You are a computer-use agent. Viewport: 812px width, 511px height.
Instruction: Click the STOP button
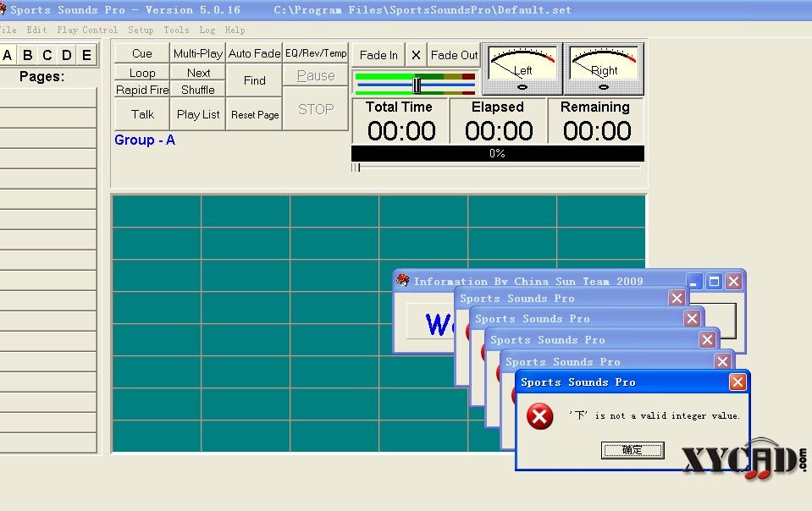(x=316, y=109)
